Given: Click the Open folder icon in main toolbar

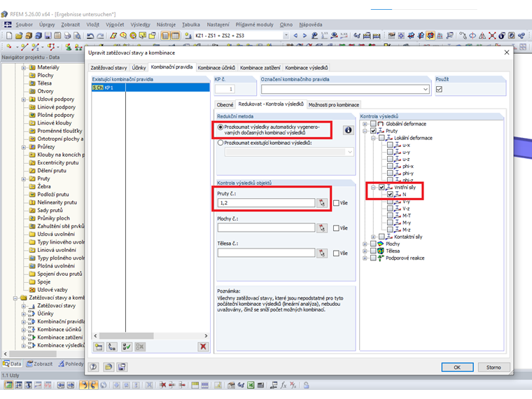Looking at the screenshot, I should [19, 36].
